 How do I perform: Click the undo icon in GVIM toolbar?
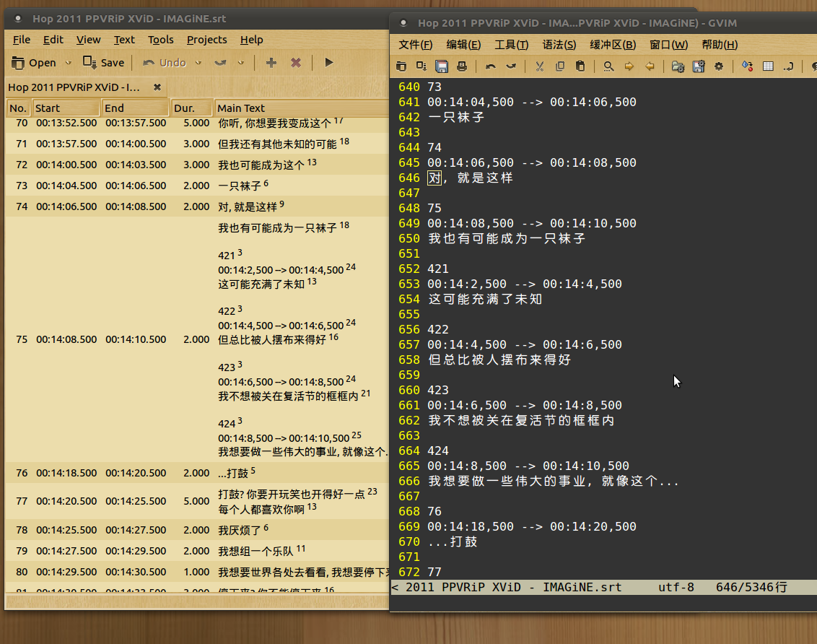click(x=490, y=66)
